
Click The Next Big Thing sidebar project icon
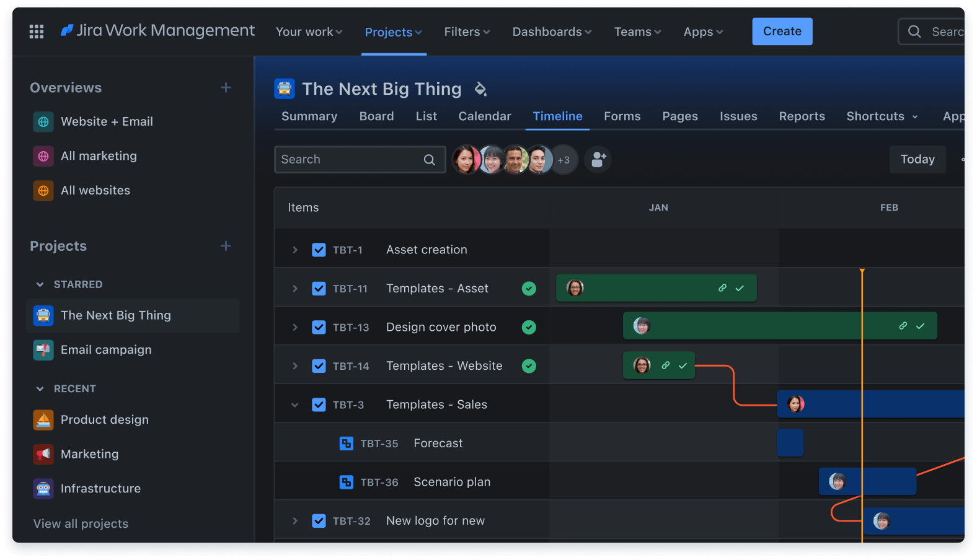[43, 315]
